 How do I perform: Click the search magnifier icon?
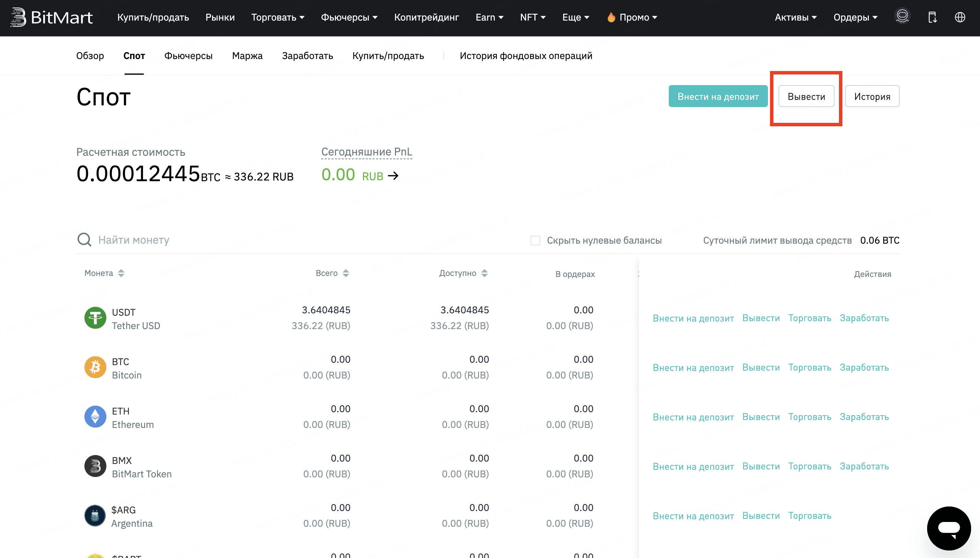[x=84, y=240]
